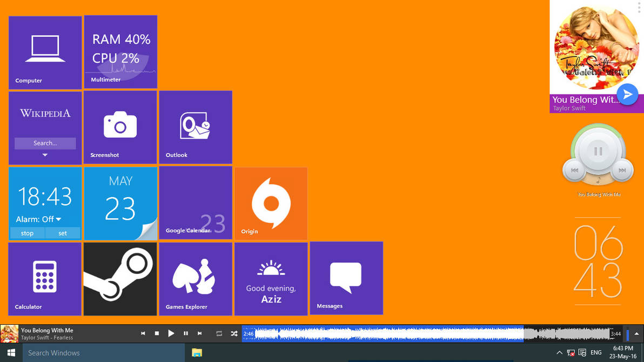Image resolution: width=644 pixels, height=362 pixels.
Task: Open the three-dot menu at top right
Action: [640, 8]
